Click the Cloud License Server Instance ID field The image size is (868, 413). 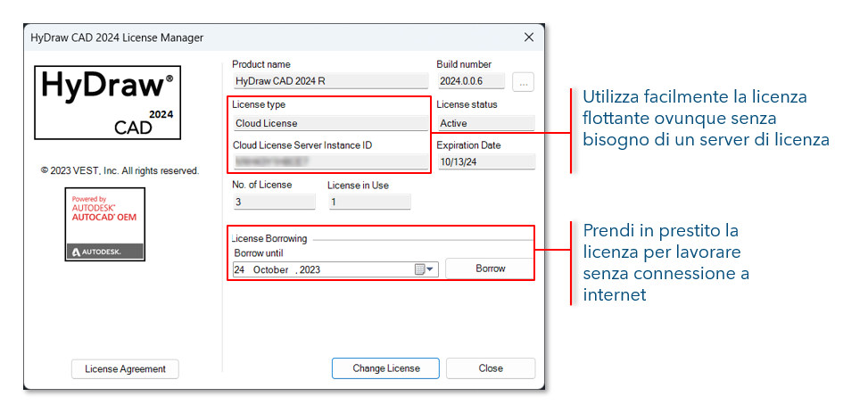(330, 161)
